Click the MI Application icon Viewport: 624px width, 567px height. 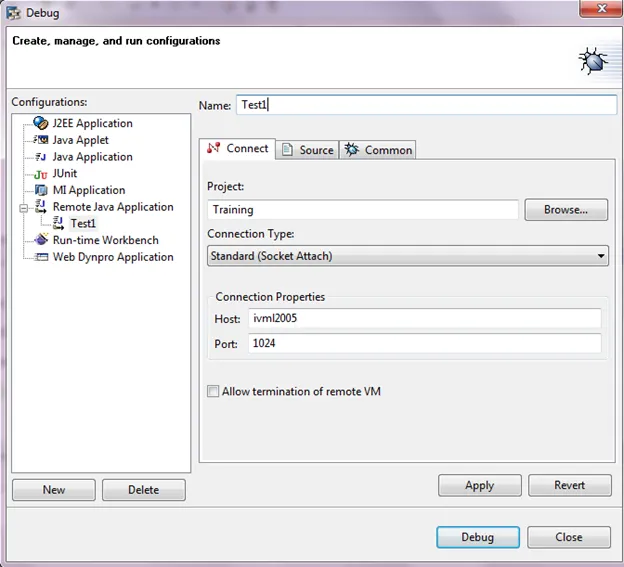tap(40, 190)
